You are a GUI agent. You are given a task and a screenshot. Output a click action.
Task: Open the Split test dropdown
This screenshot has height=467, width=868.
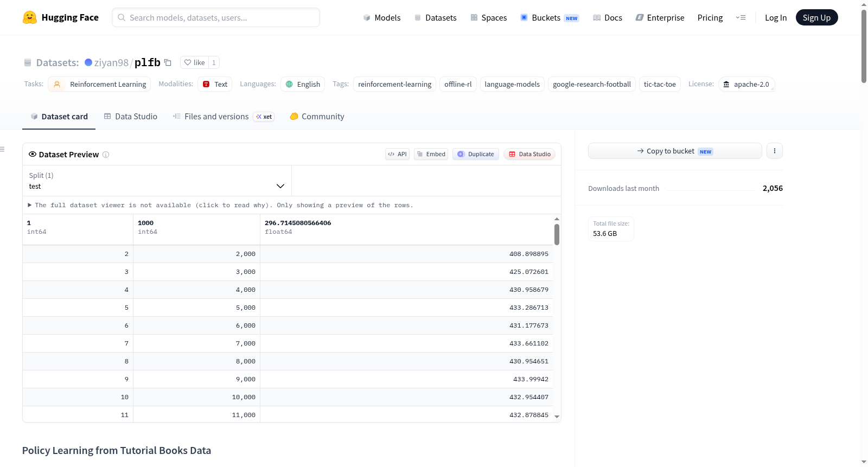(157, 181)
